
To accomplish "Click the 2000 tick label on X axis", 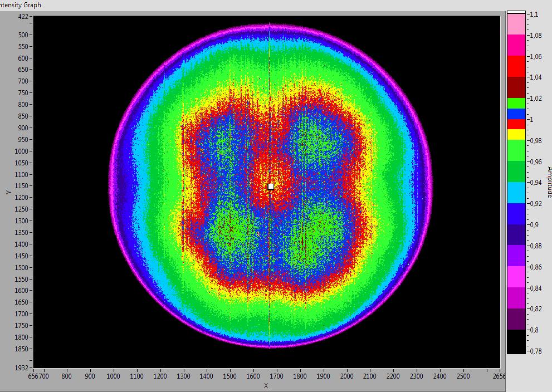I will pyautogui.click(x=346, y=376).
